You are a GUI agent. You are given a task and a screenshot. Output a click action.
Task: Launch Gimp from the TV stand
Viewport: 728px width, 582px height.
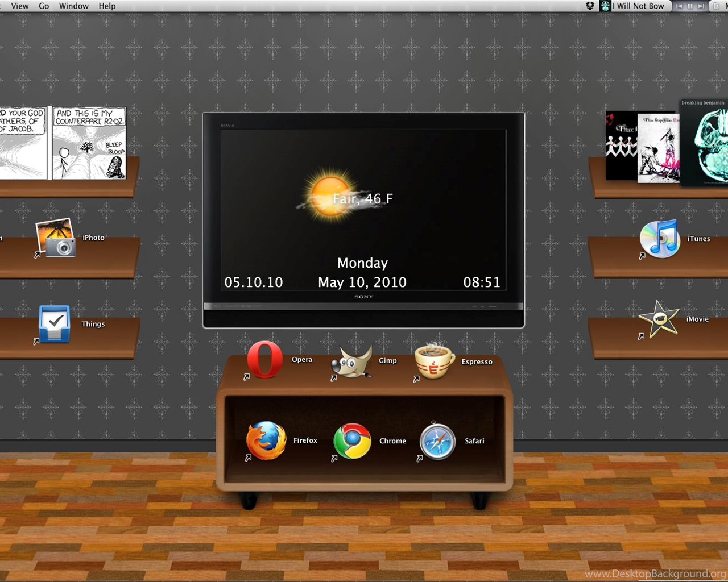[353, 361]
